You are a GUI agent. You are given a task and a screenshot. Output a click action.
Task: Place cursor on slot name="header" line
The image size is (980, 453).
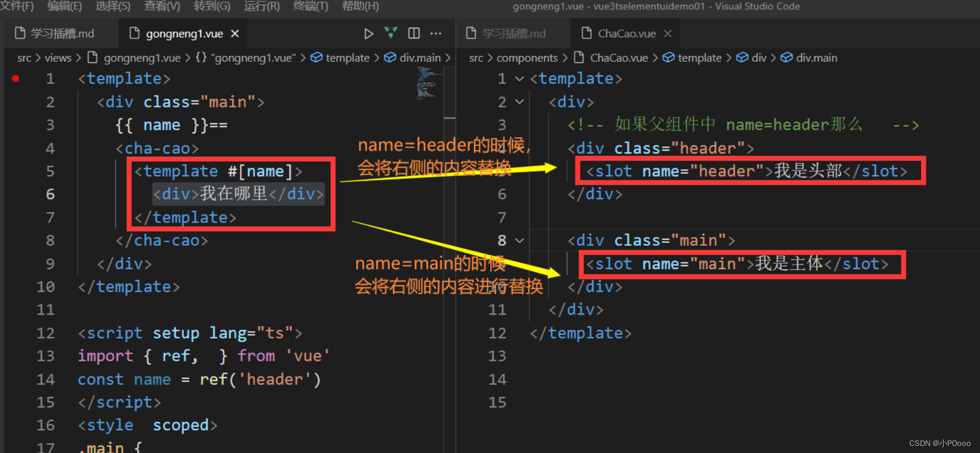(747, 171)
